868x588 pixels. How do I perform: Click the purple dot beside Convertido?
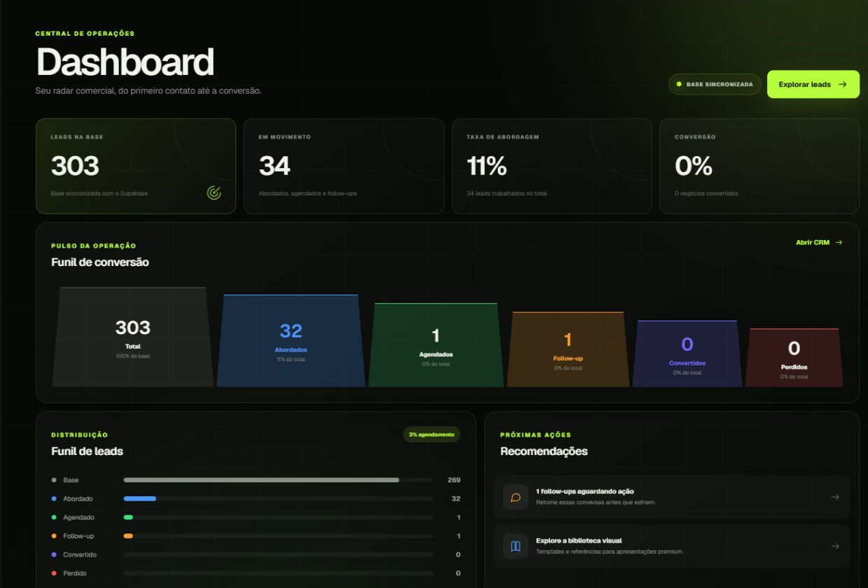pos(54,554)
